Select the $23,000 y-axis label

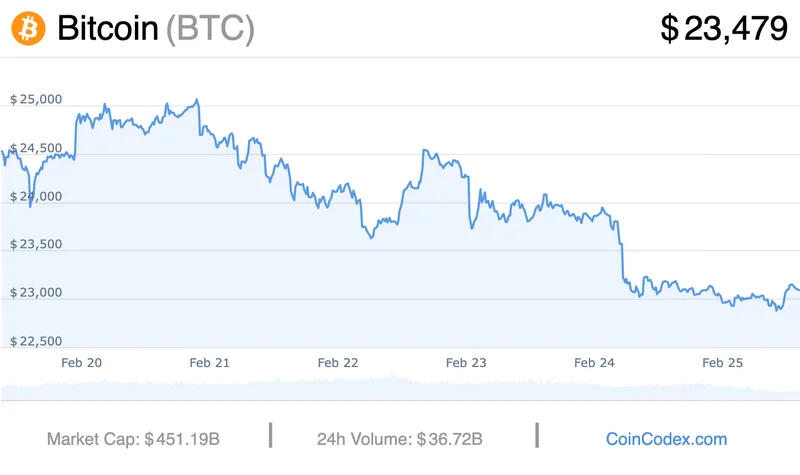click(x=37, y=293)
